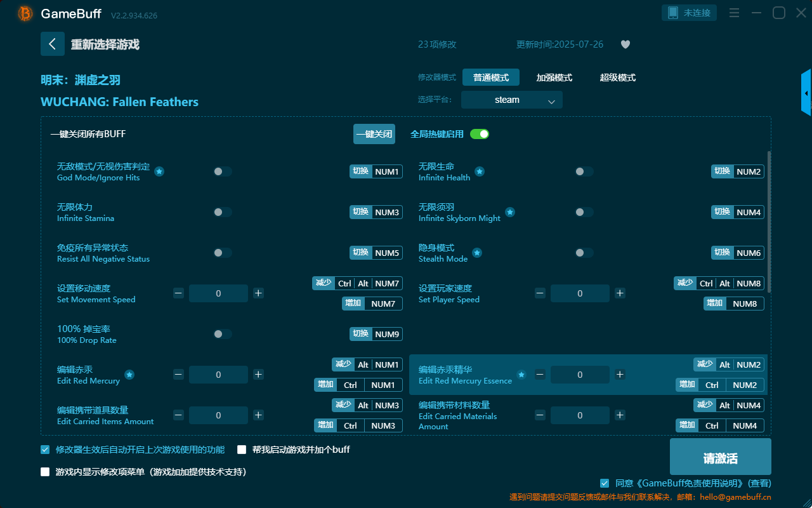
Task: Open the hamburger menu icon
Action: pos(734,13)
